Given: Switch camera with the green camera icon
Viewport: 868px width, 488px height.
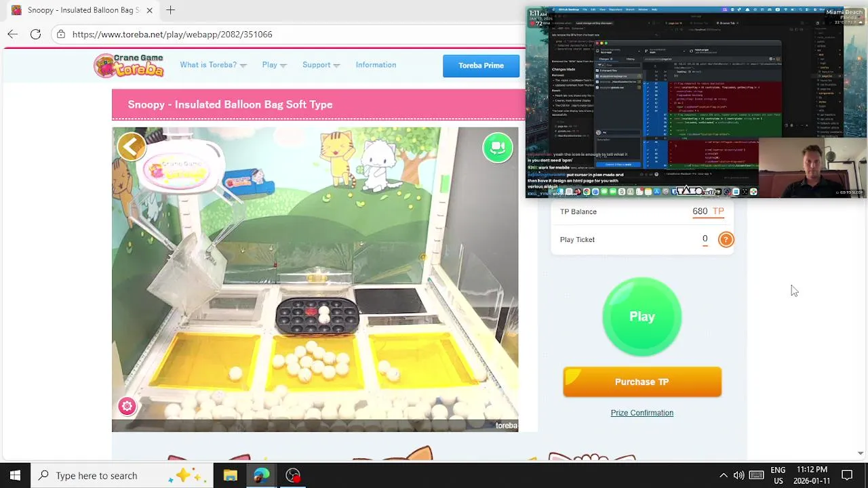Looking at the screenshot, I should tap(498, 148).
